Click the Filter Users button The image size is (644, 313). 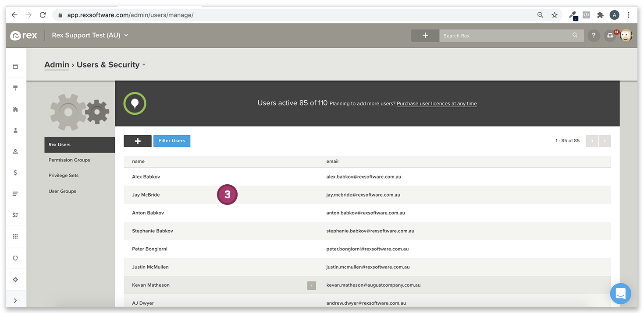pos(172,141)
